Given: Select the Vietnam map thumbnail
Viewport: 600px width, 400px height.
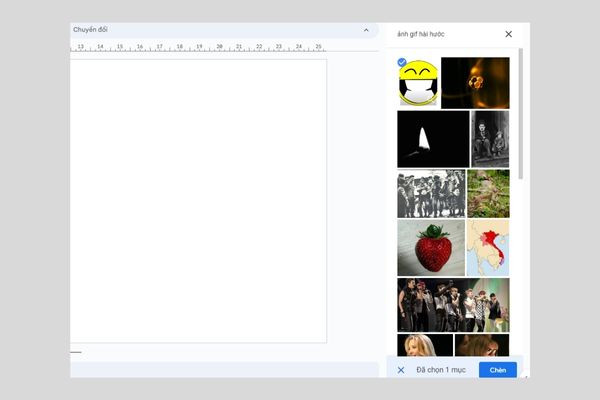Looking at the screenshot, I should tap(488, 248).
